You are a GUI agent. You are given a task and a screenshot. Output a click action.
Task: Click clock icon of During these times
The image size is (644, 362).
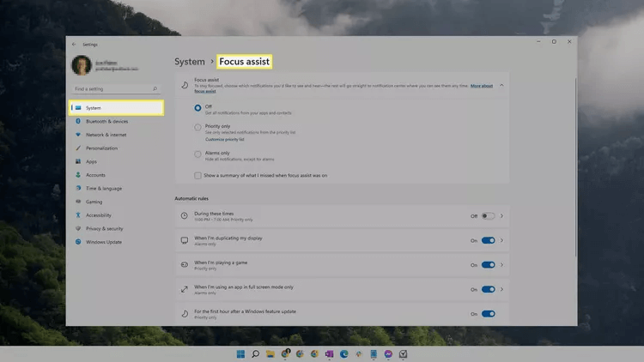coord(185,216)
